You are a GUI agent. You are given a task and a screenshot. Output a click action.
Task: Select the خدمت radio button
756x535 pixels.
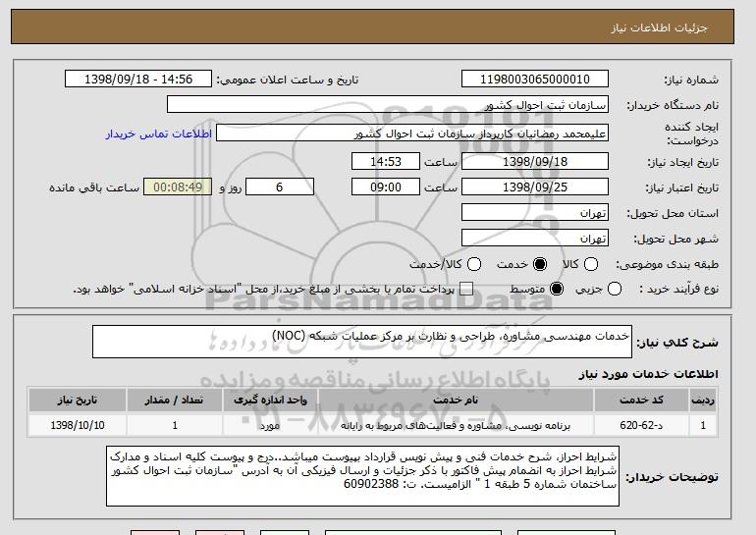[540, 264]
